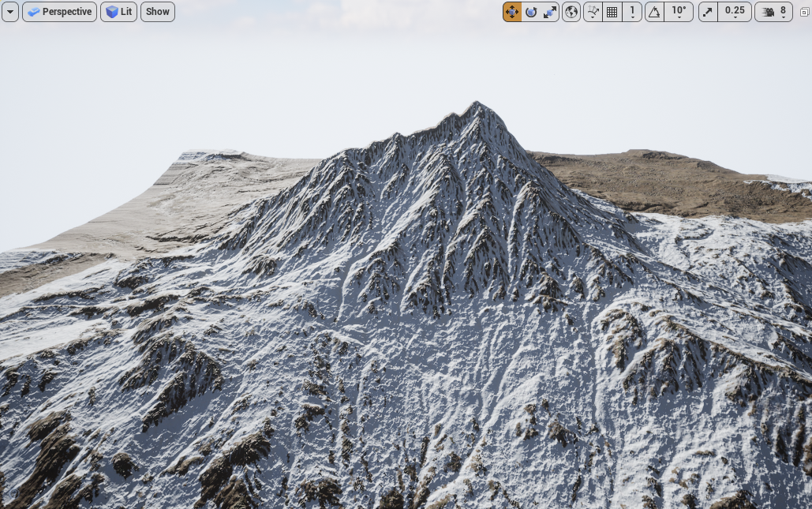The width and height of the screenshot is (812, 509).
Task: Select the translate (move) gizmo tool
Action: pos(512,12)
